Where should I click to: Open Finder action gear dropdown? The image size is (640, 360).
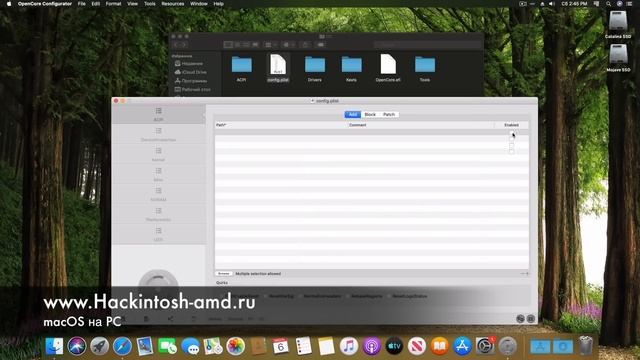click(289, 44)
